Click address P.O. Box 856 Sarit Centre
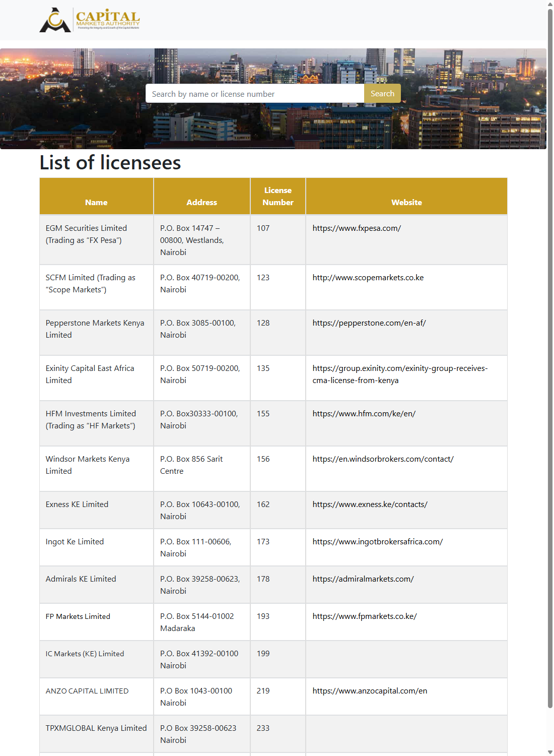The height and width of the screenshot is (756, 554). pyautogui.click(x=191, y=465)
